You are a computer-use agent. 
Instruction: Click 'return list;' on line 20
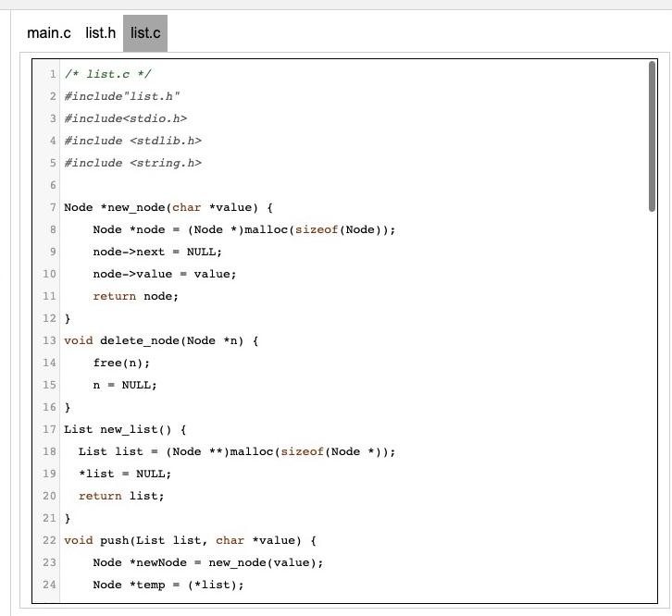pos(121,496)
